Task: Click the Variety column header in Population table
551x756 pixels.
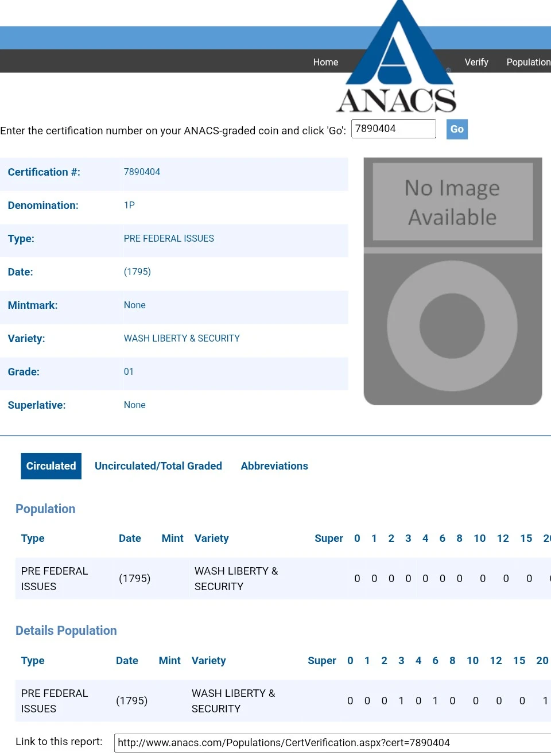Action: (x=212, y=538)
